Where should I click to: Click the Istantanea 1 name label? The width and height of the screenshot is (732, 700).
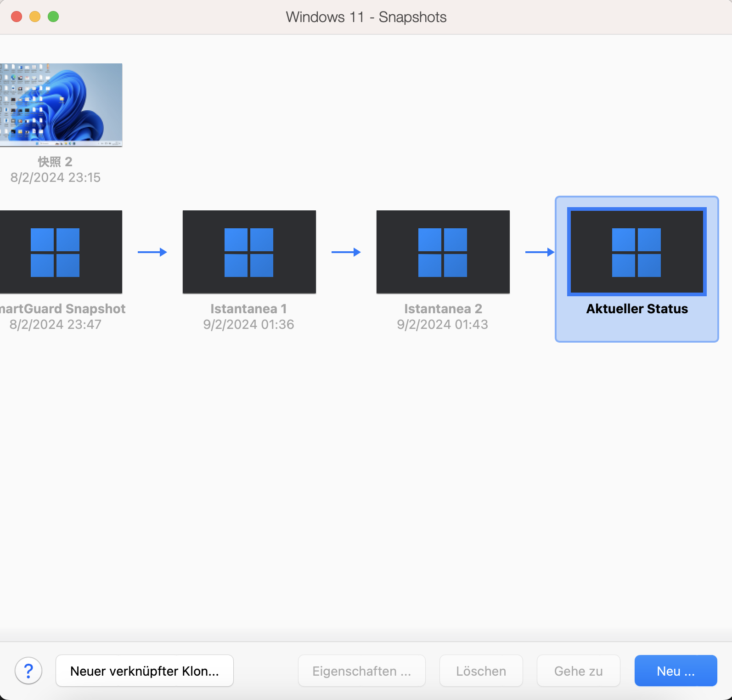(248, 309)
